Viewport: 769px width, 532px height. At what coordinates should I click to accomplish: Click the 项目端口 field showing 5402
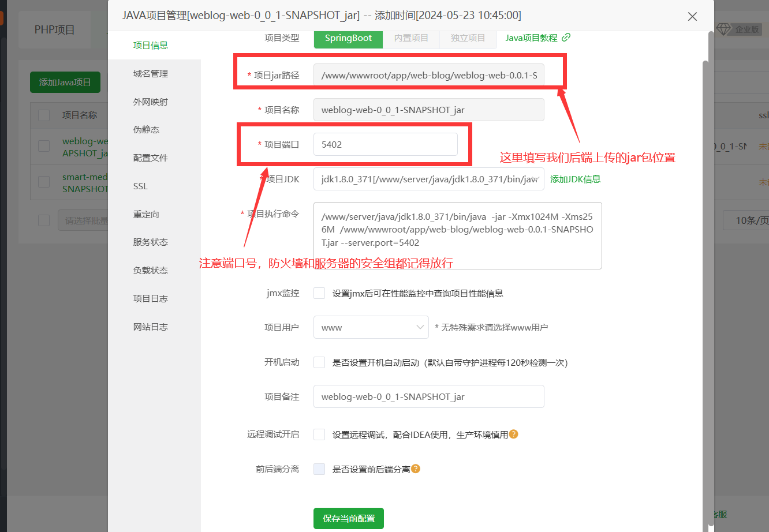coord(386,144)
